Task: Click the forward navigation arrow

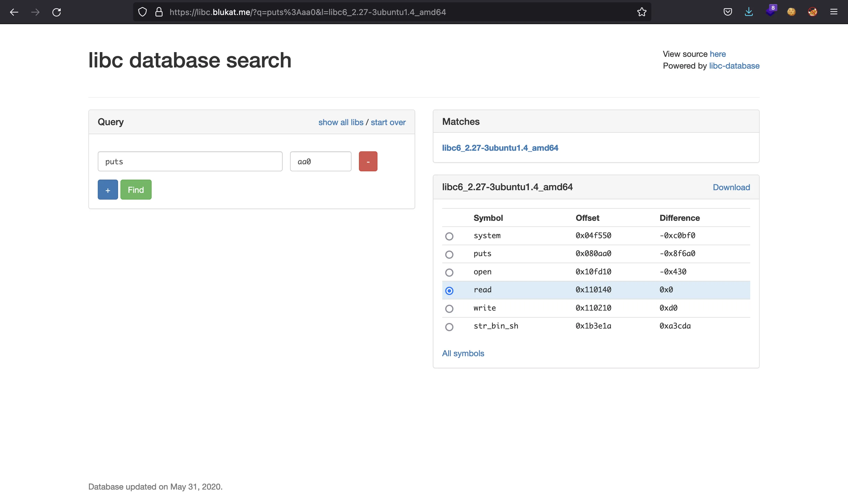Action: [x=35, y=12]
